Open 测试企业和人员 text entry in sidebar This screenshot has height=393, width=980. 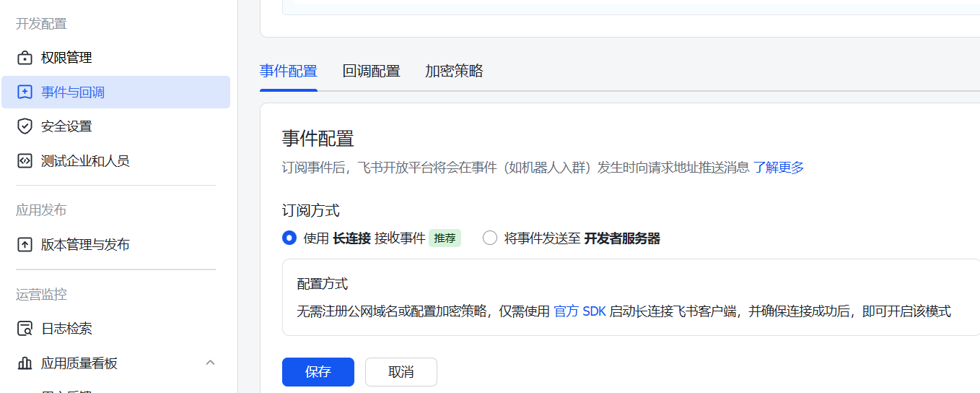coord(85,161)
